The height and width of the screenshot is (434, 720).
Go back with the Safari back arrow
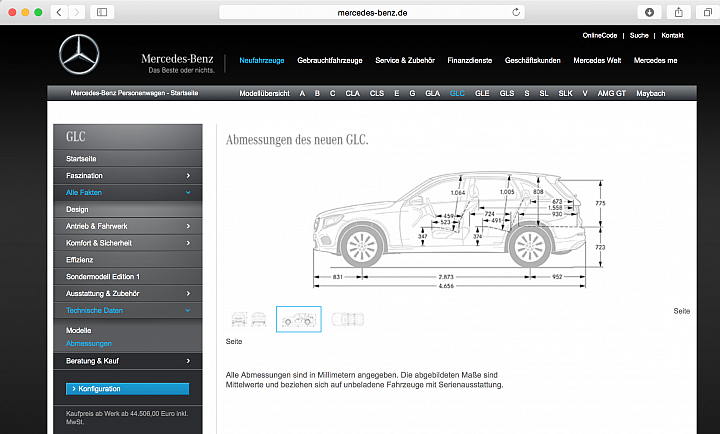tap(59, 12)
